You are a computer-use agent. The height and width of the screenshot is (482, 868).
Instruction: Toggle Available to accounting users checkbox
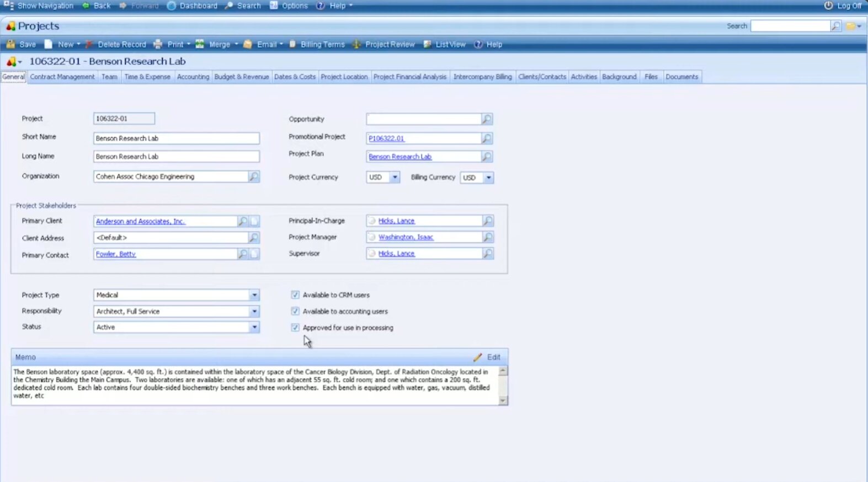coord(295,311)
